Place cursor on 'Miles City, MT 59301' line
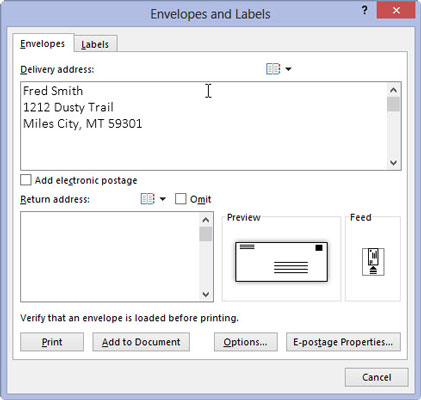The height and width of the screenshot is (400, 421). pyautogui.click(x=83, y=124)
